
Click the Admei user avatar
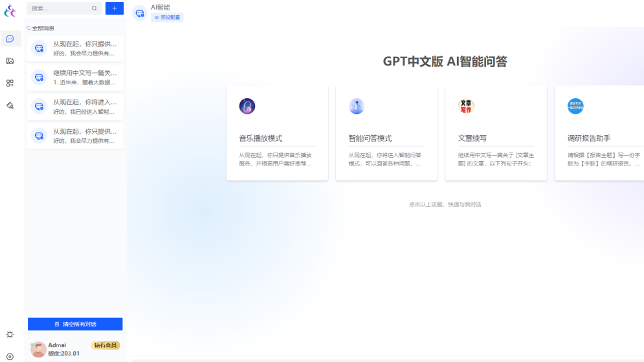(38, 349)
